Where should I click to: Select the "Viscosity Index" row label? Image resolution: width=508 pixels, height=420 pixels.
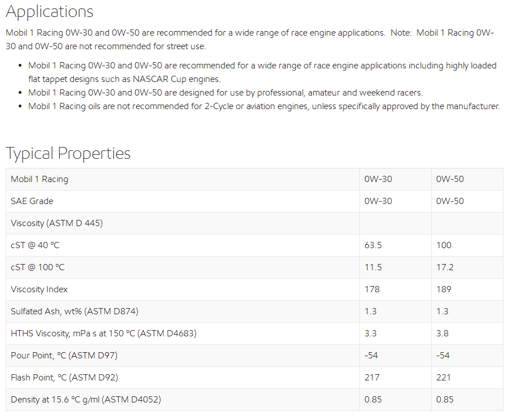click(39, 289)
